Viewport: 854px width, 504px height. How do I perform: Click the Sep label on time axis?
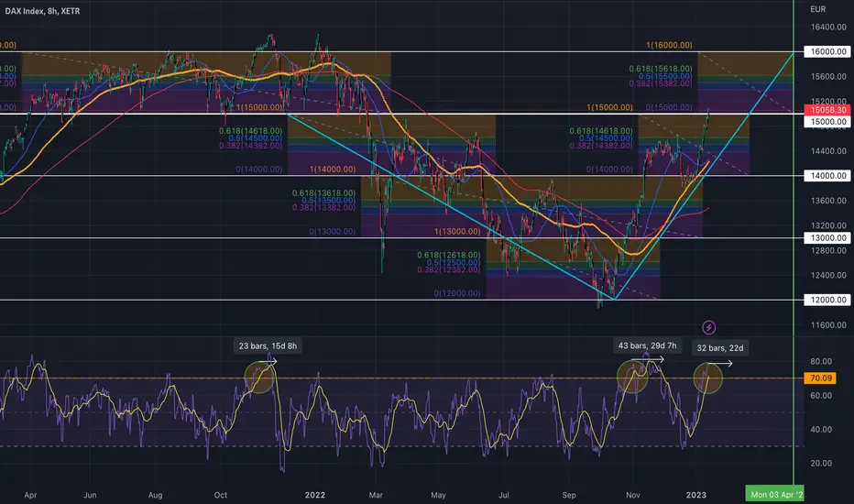pyautogui.click(x=569, y=495)
